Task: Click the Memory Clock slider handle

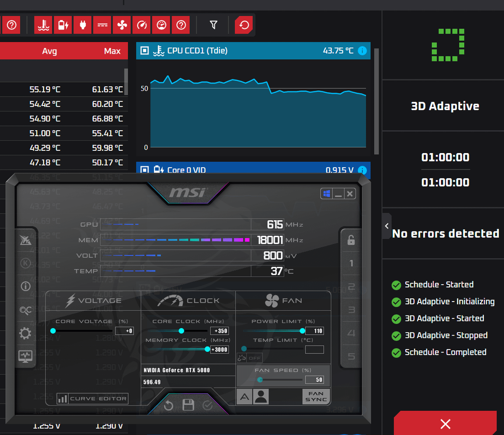Action: [x=207, y=349]
